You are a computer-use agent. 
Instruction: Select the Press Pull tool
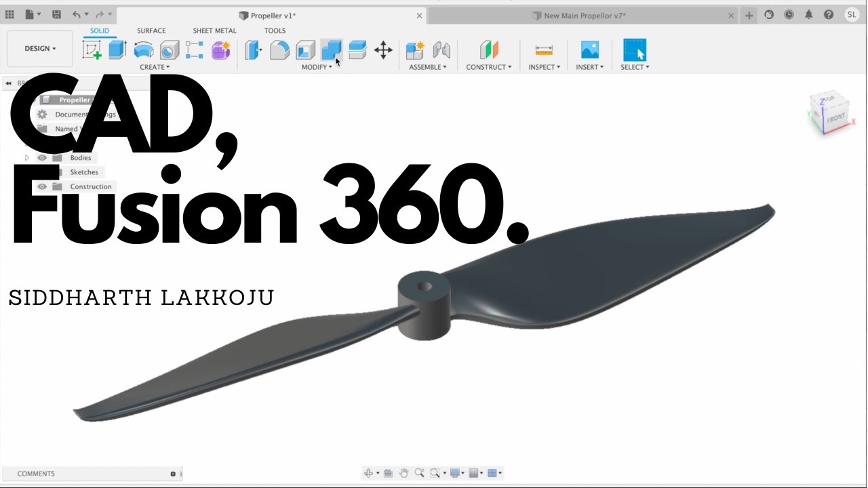point(253,49)
